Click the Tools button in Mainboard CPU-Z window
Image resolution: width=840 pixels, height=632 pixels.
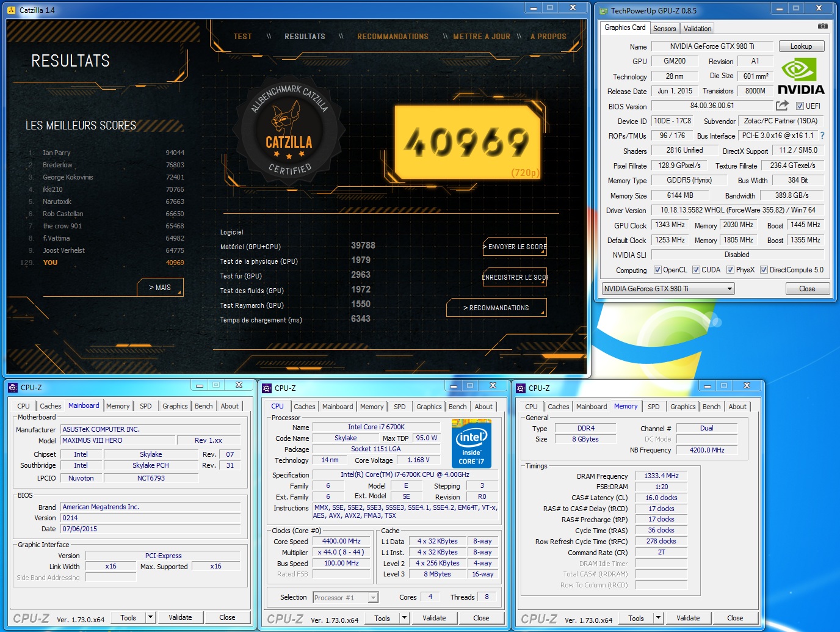(128, 617)
